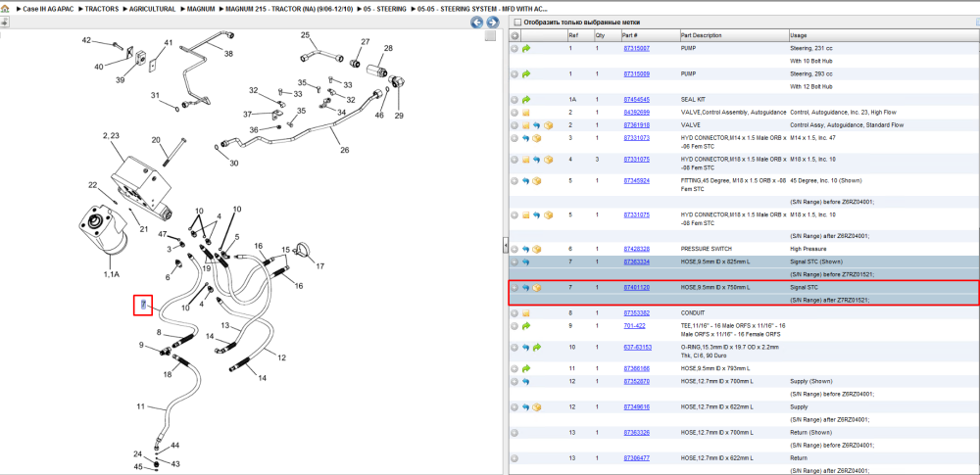Toggle 'Отобразить только выбранные метки' checkbox
This screenshot has height=475, width=980.
point(516,23)
